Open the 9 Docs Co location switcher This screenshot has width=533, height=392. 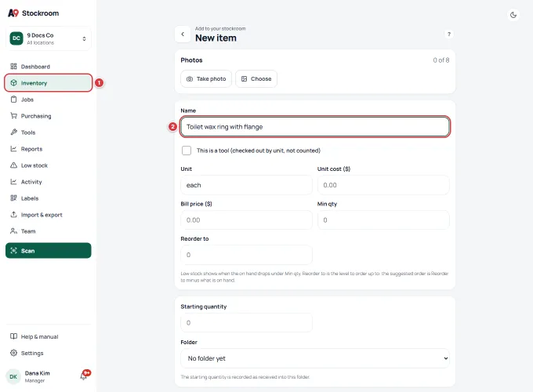tap(49, 38)
